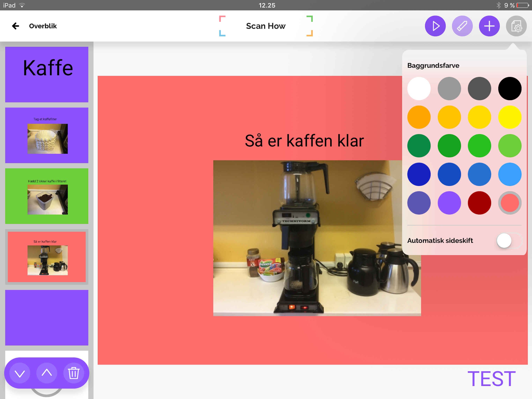This screenshot has width=532, height=399.
Task: Select the purple background swatch
Action: click(449, 203)
